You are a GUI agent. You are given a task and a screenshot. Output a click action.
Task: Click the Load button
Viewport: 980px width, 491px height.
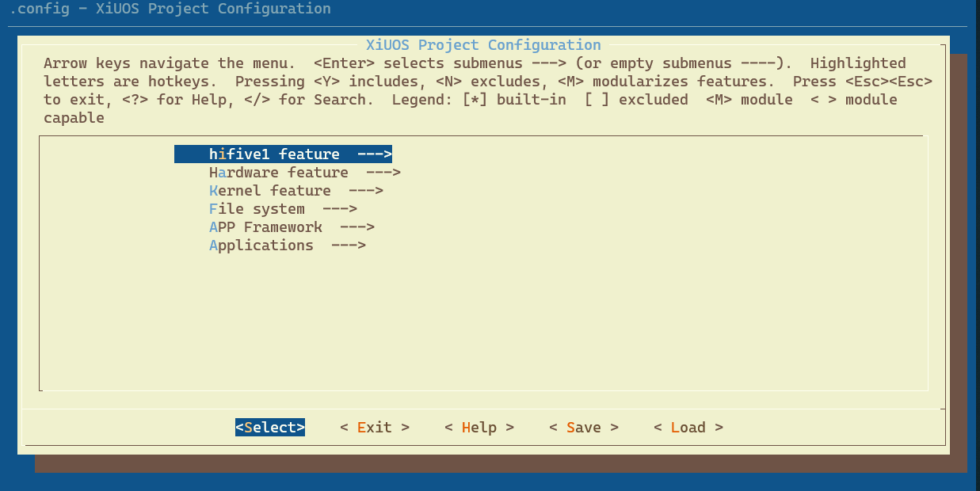[688, 428]
